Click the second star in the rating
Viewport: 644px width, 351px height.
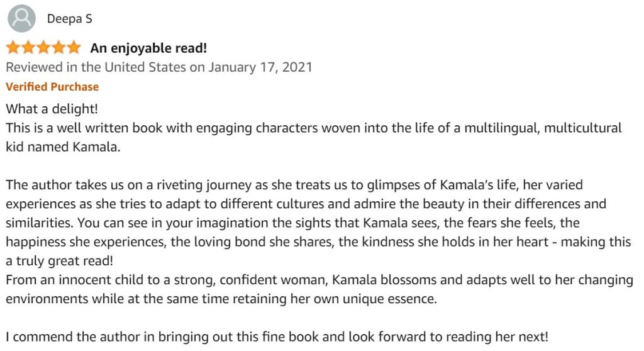pyautogui.click(x=28, y=48)
